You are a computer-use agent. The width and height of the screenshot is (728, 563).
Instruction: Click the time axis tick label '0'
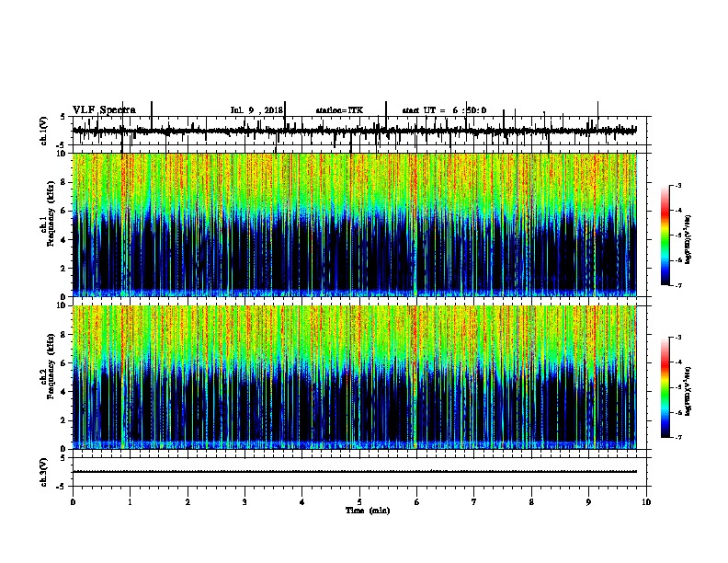73,502
